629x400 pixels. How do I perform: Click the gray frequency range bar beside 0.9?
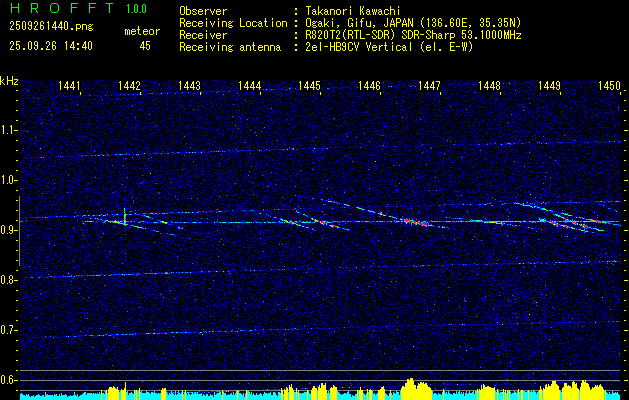[x=19, y=231]
